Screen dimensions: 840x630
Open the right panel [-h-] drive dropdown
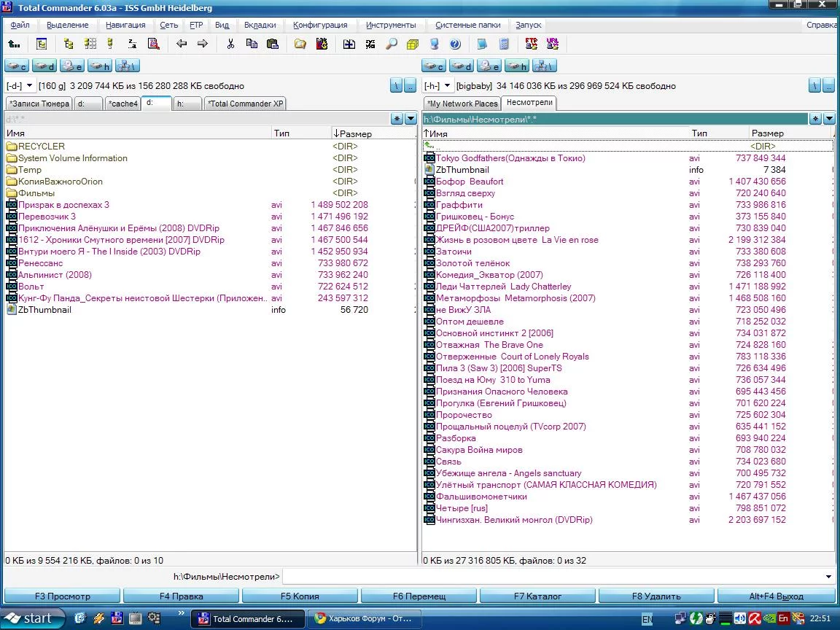[x=448, y=86]
